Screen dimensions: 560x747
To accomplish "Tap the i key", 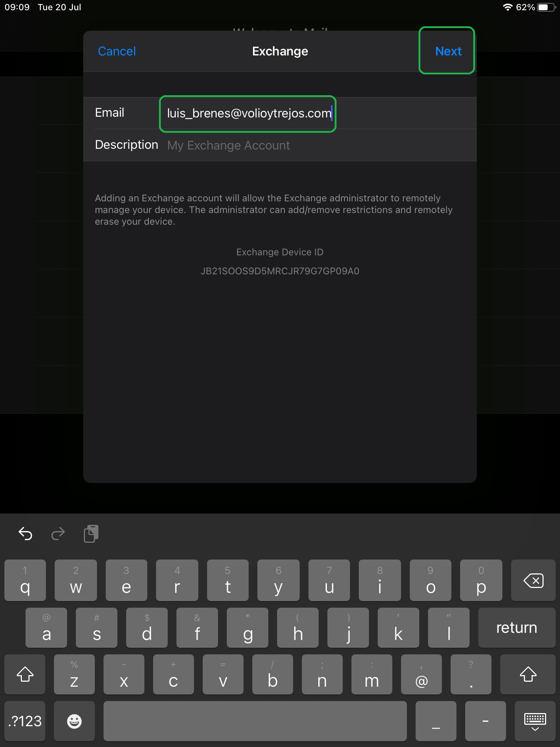I will (x=380, y=580).
